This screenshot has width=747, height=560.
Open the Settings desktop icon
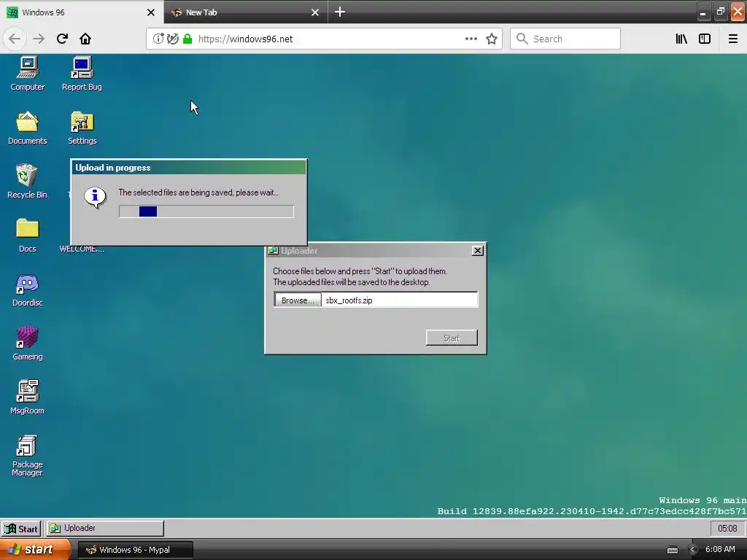(82, 128)
